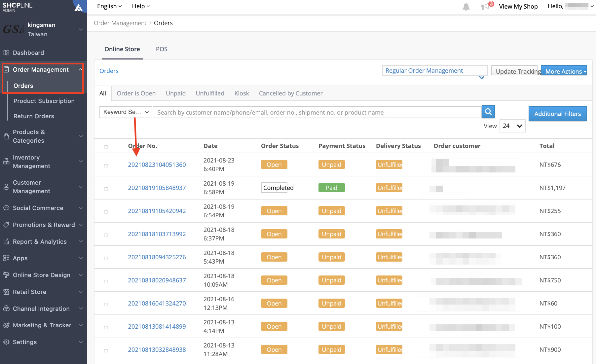Screen dimensions: 596x364
Task: Click the Paid payment status badge
Action: click(x=331, y=188)
